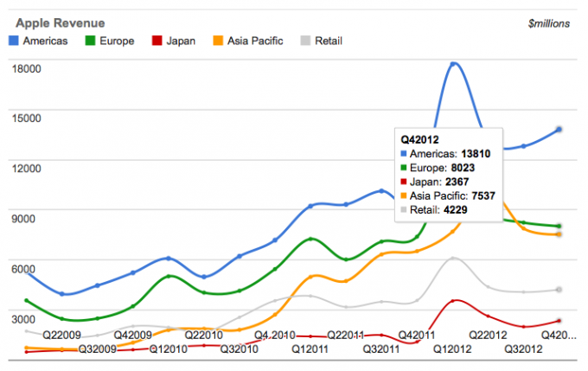The width and height of the screenshot is (588, 371).
Task: Click the Americas Q42012 end data point
Action: tap(559, 130)
